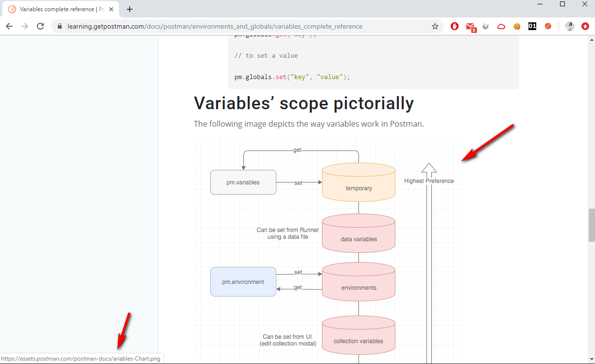Open the red cloud MEGA extension icon
Screen dimensions: 595x364
501,26
